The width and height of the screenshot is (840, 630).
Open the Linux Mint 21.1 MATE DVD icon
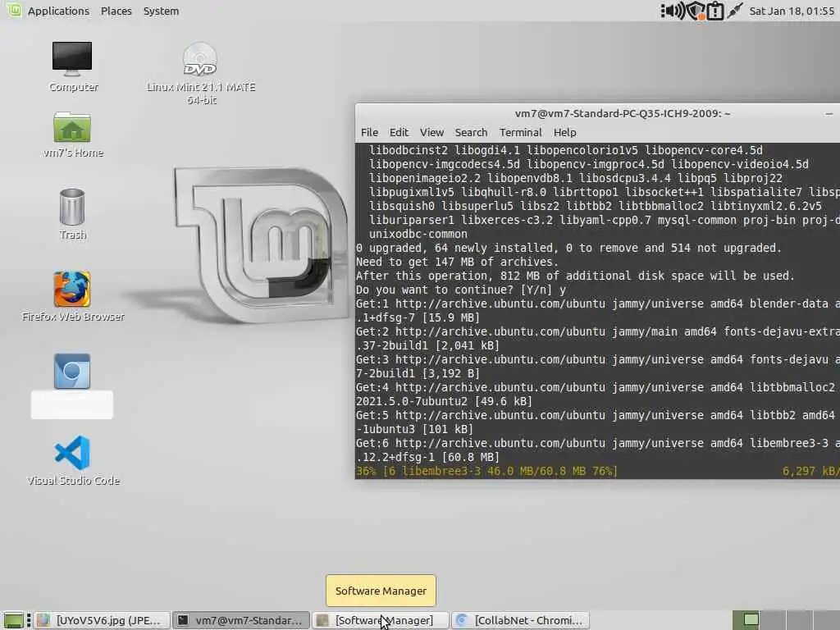point(200,73)
